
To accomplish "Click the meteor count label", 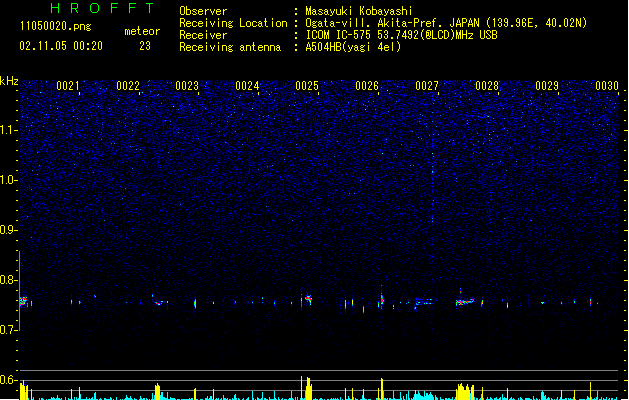I will click(142, 31).
